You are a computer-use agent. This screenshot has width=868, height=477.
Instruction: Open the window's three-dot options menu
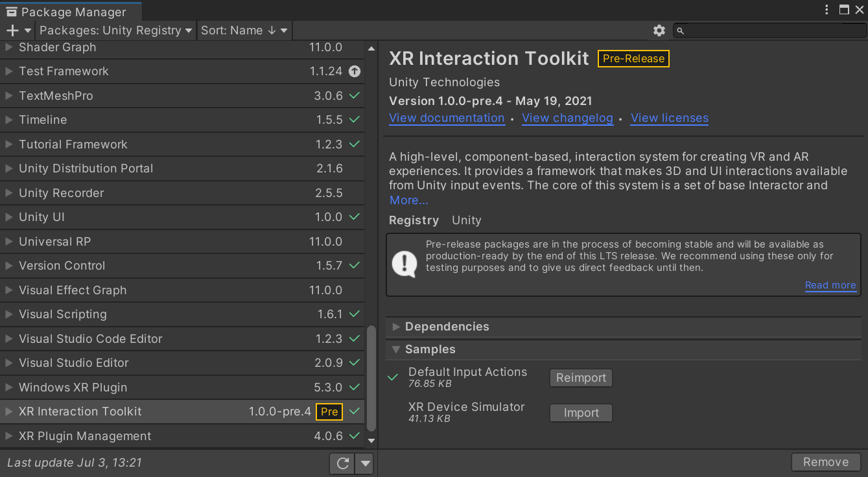(827, 10)
